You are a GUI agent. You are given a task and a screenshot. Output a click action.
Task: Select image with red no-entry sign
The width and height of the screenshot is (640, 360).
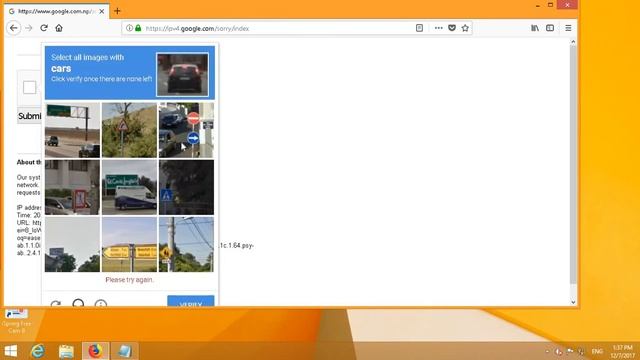pos(186,130)
